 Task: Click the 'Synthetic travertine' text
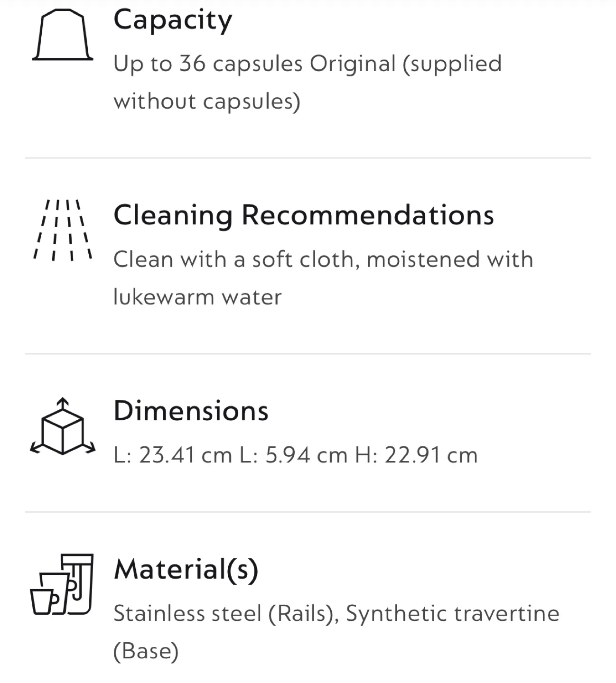(x=452, y=613)
